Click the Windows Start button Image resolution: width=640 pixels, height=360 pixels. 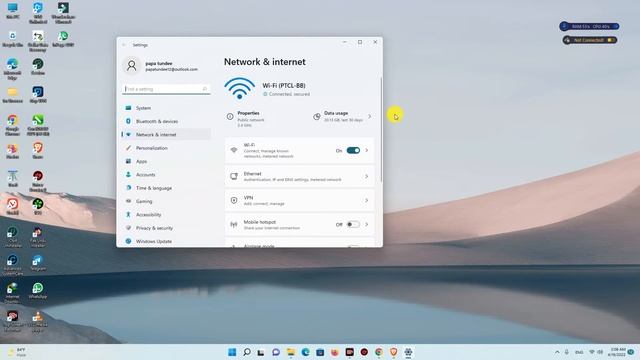[232, 352]
